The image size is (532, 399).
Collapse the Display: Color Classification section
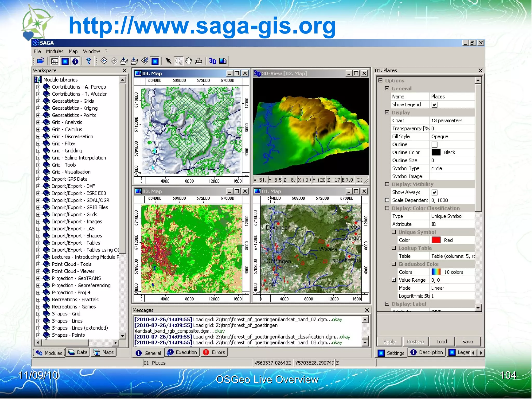pos(387,208)
